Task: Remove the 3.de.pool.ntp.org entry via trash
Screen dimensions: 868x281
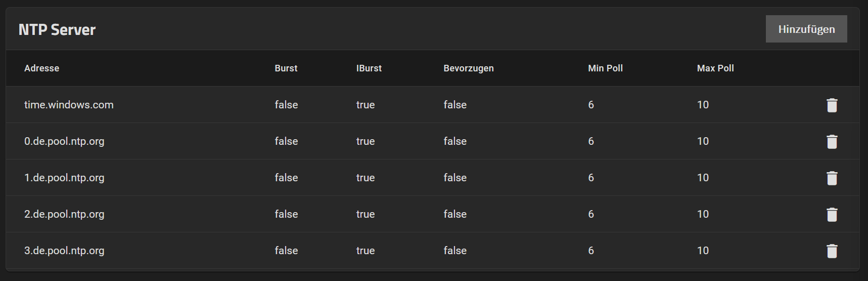Action: pos(832,251)
